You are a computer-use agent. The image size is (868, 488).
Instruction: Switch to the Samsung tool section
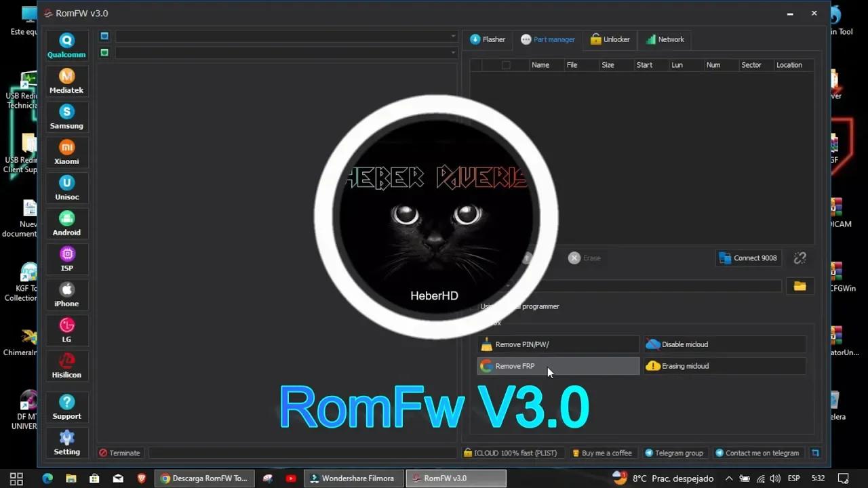tap(66, 117)
